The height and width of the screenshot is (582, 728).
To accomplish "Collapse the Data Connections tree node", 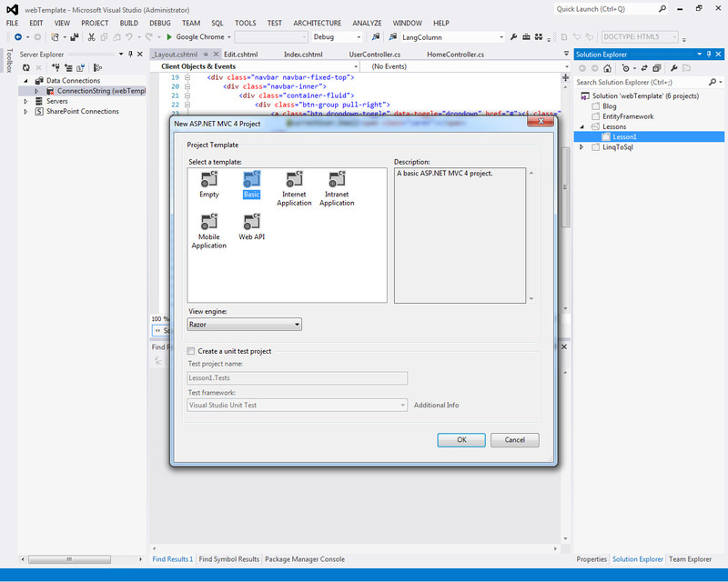I will 26,81.
